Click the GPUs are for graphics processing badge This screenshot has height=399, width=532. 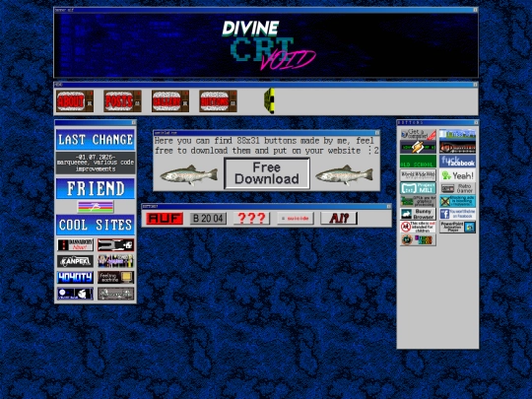pos(418,201)
